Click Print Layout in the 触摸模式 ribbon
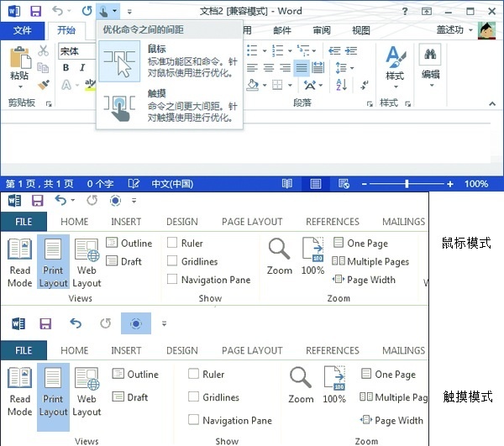The height and width of the screenshot is (446, 504). click(x=53, y=396)
